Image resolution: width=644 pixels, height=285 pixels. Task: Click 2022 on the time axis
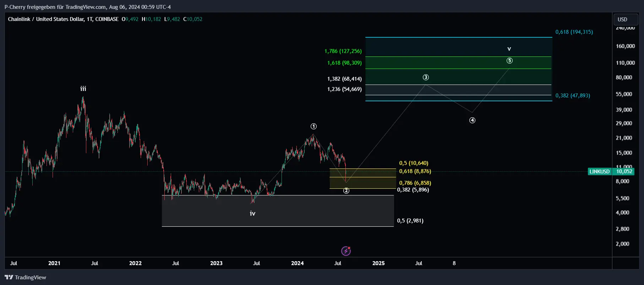coord(135,263)
